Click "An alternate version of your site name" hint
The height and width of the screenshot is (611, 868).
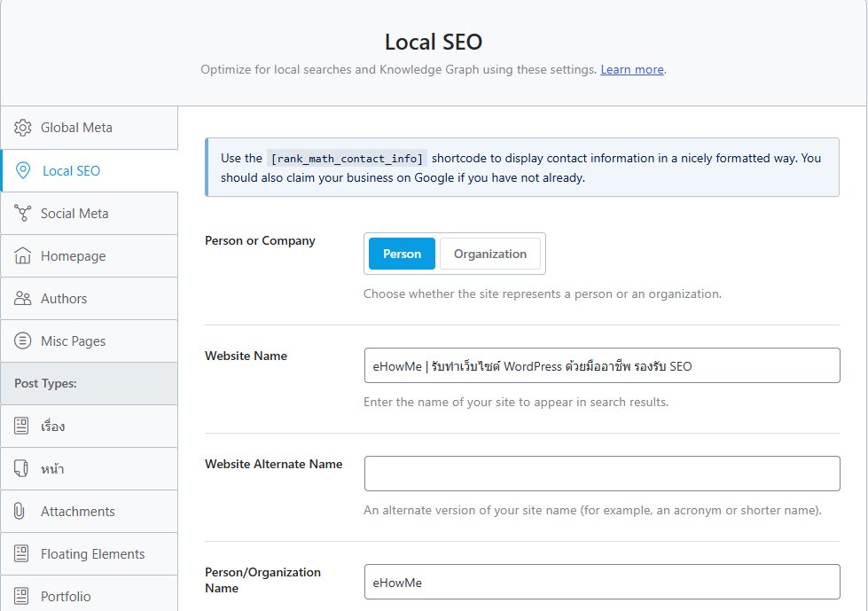click(x=592, y=510)
